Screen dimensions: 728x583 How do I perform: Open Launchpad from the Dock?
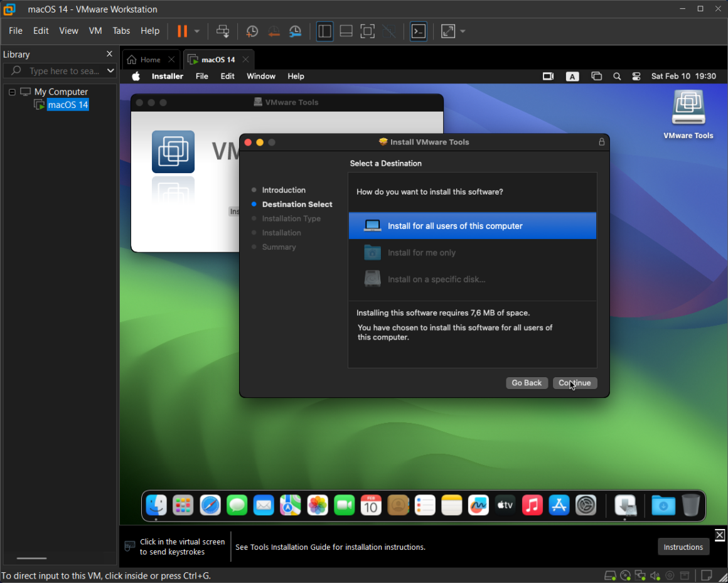click(183, 505)
